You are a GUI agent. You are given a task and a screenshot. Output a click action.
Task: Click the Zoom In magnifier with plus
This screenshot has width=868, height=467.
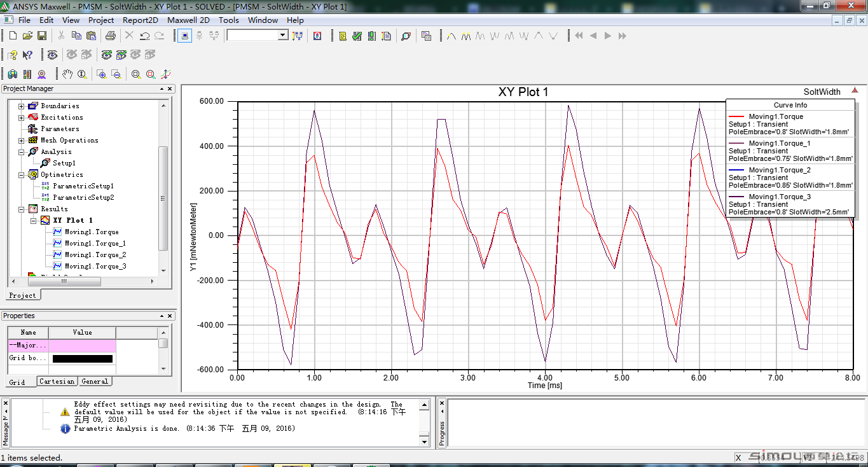coord(101,74)
